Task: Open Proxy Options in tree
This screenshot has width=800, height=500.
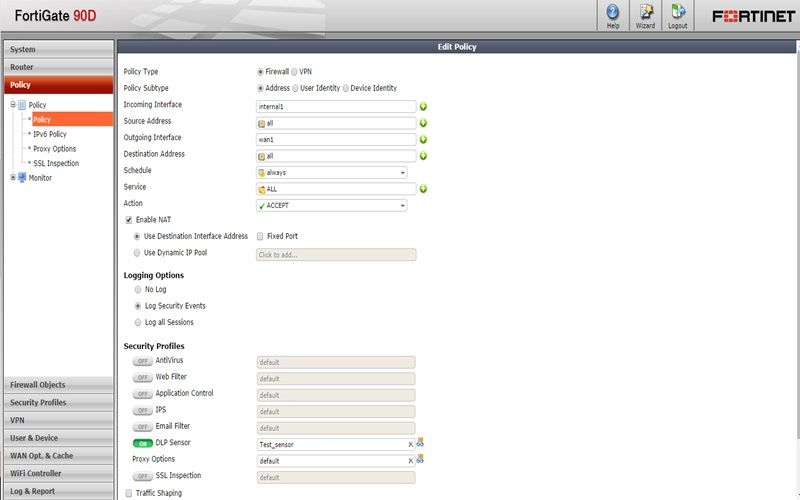Action: click(x=55, y=149)
